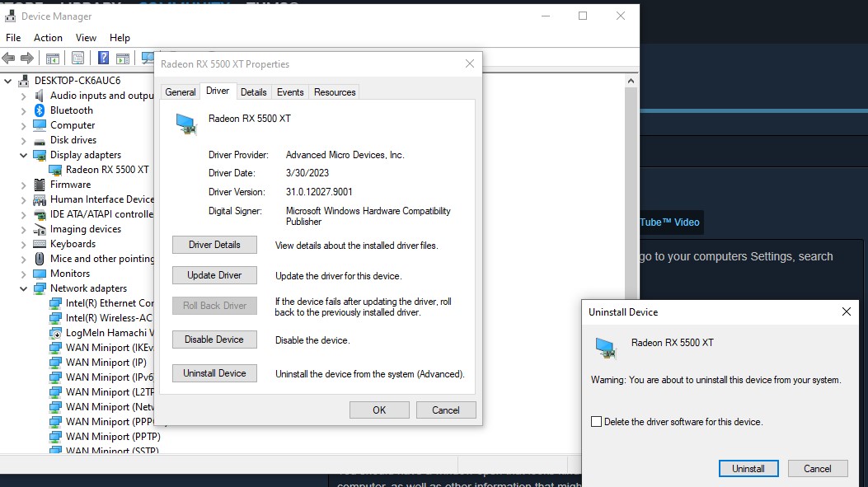The height and width of the screenshot is (487, 868).
Task: Click the Disable Device button
Action: coord(215,339)
